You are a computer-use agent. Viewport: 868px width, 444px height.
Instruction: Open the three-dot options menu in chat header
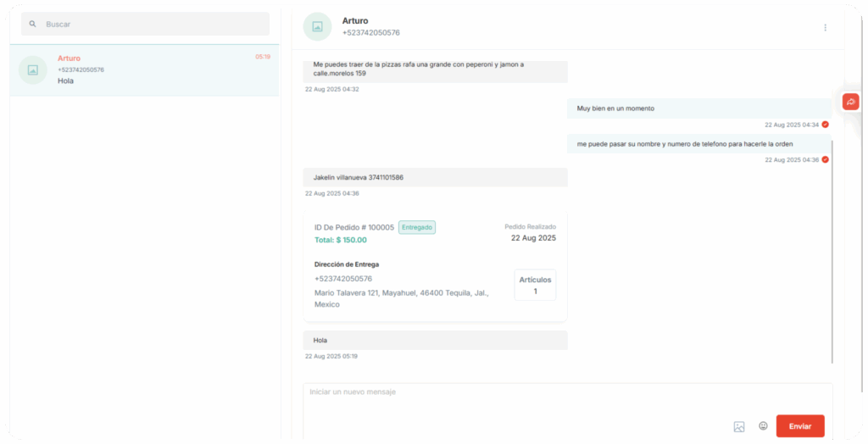[825, 28]
